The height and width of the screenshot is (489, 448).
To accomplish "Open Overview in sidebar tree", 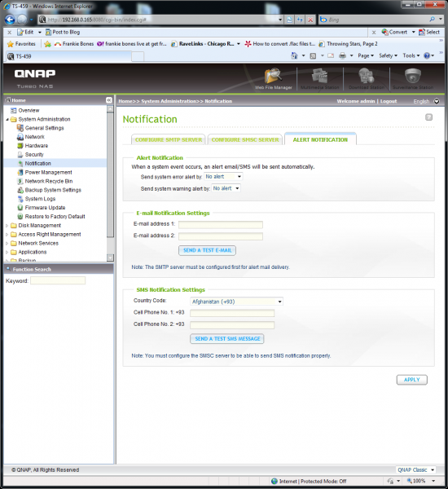I will 29,110.
